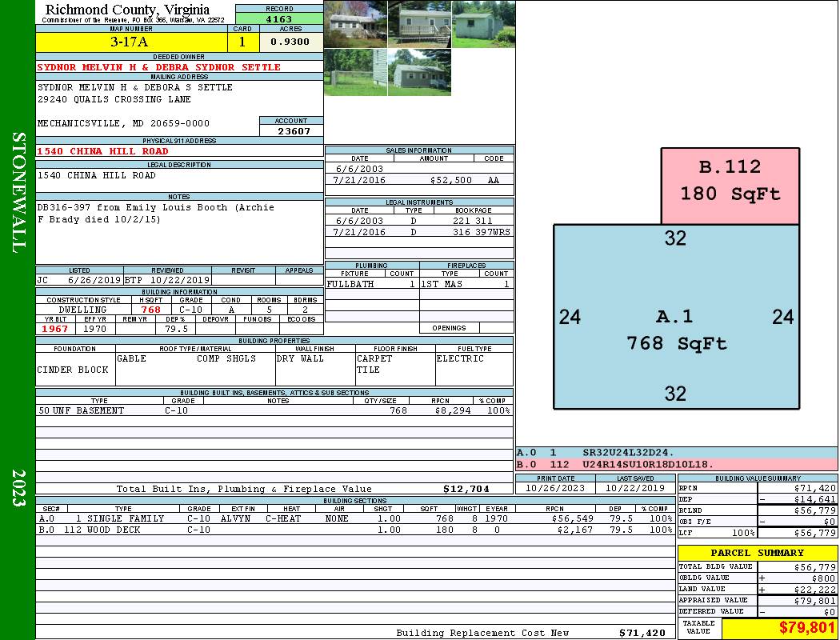
Task: Open the first house photo thumbnail
Action: (356, 24)
